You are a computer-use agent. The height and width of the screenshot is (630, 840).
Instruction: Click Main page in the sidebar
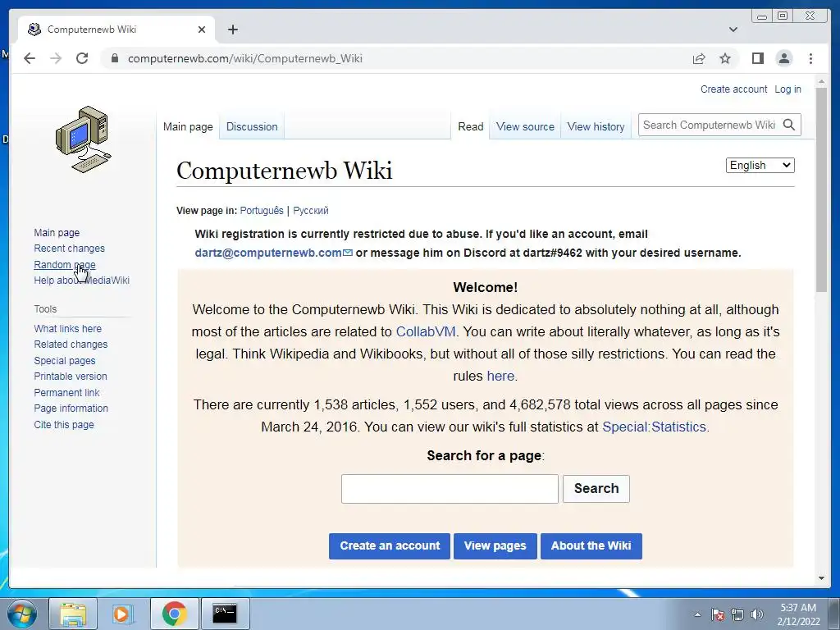coord(57,232)
